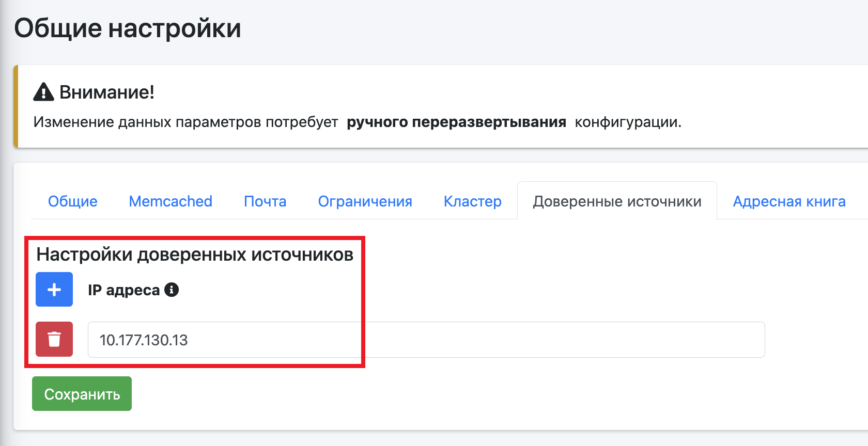The width and height of the screenshot is (868, 446).
Task: Click the info icon beside IP адреса
Action: pos(172,290)
